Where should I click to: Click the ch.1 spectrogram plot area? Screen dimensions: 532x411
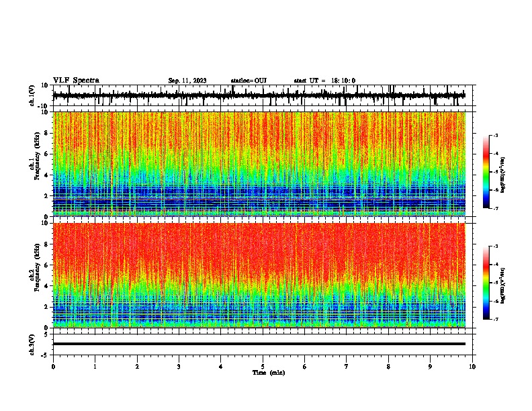pyautogui.click(x=259, y=164)
